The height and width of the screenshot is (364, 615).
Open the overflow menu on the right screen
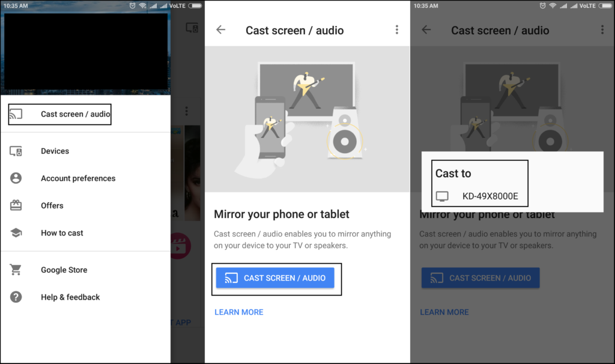(x=602, y=29)
